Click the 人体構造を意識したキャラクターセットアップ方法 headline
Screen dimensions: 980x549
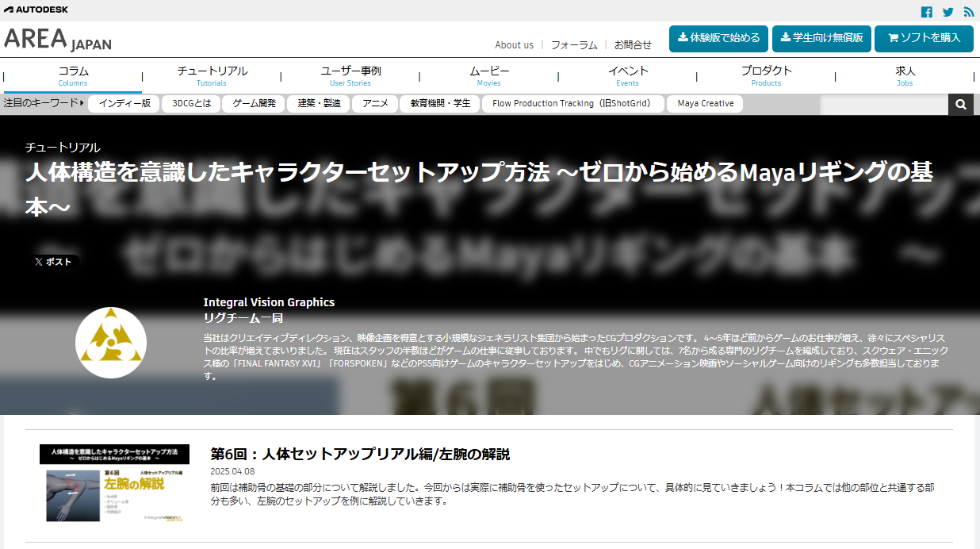point(478,189)
